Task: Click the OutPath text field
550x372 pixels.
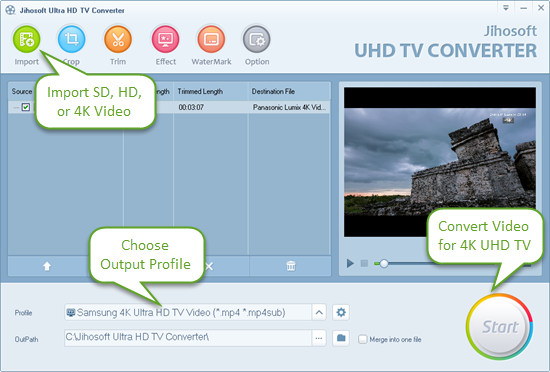Action: 188,338
